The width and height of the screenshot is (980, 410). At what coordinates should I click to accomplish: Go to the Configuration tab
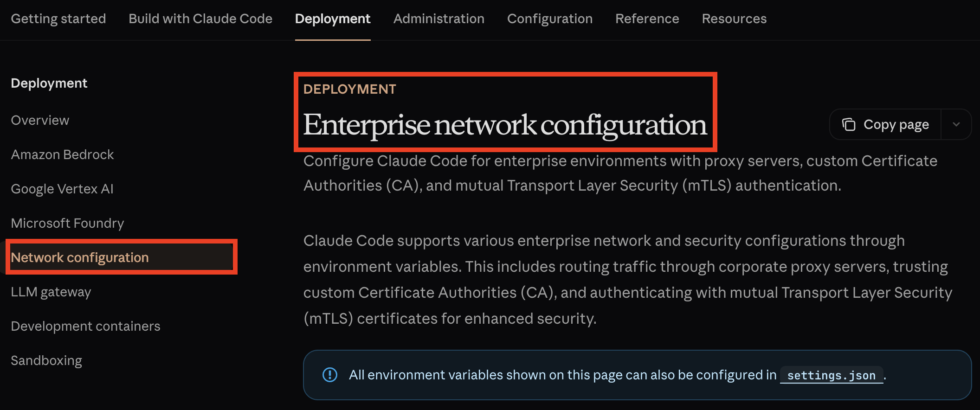click(x=550, y=19)
